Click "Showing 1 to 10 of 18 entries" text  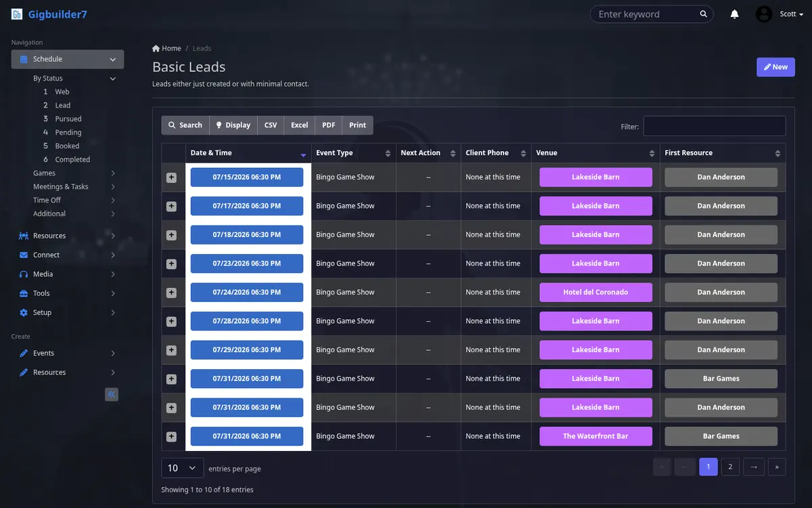pyautogui.click(x=207, y=490)
